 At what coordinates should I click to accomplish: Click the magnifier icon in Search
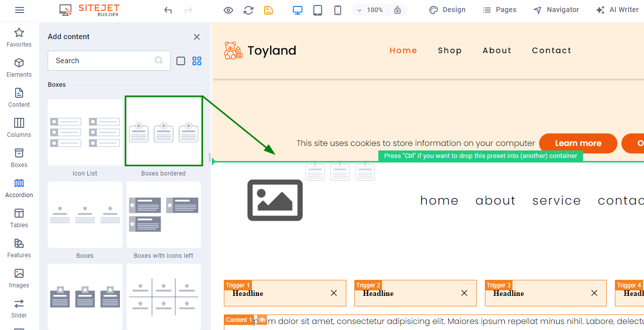(159, 61)
